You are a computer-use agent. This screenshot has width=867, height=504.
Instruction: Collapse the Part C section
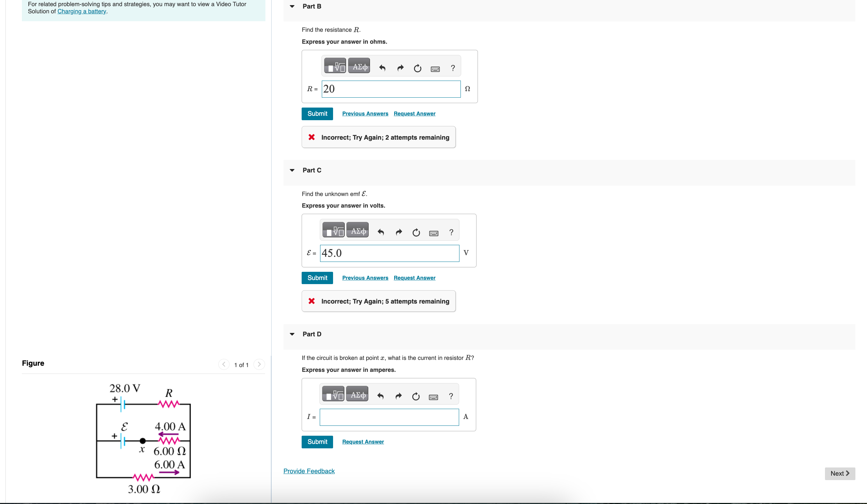(x=292, y=170)
